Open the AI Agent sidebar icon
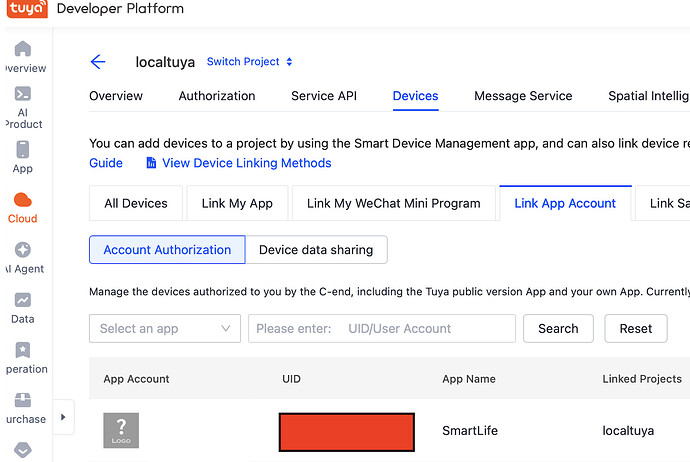 (x=23, y=249)
